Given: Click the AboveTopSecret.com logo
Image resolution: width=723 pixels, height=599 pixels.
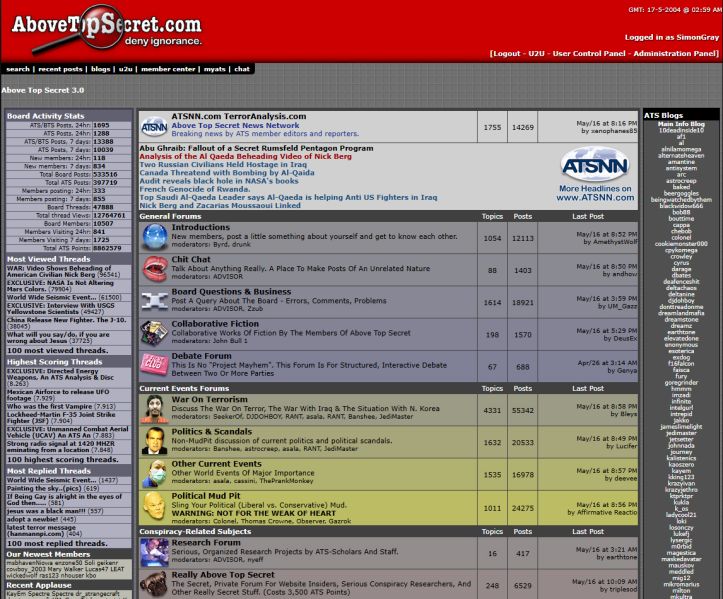Looking at the screenshot, I should point(107,30).
